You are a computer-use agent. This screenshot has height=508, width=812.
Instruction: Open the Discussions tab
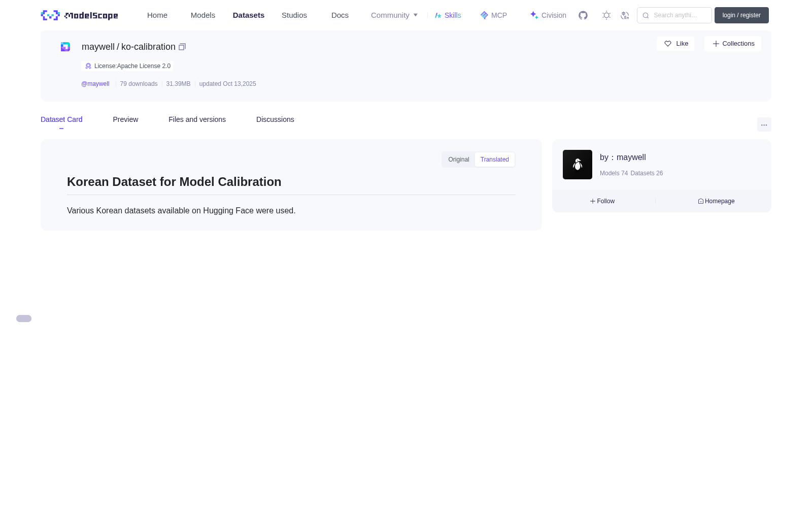point(275,119)
